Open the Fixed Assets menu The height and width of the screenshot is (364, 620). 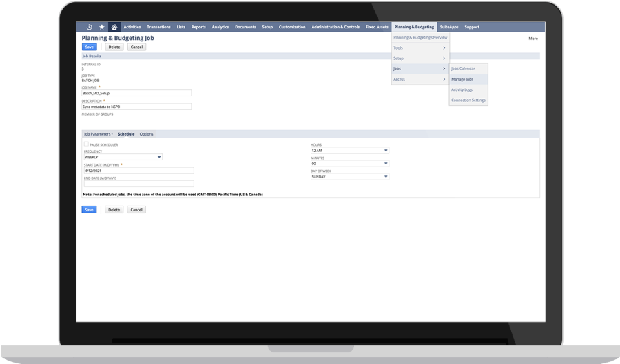[377, 27]
